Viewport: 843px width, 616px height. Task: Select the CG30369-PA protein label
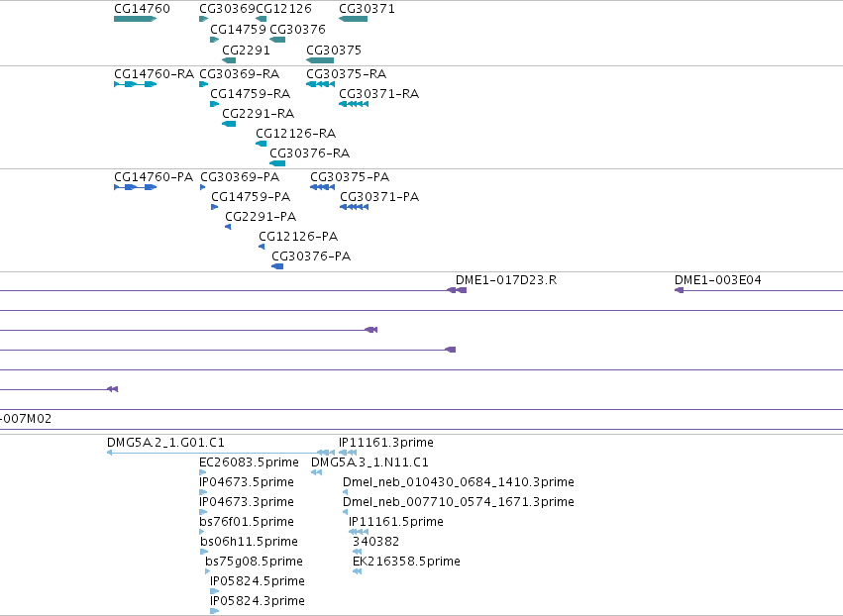pos(240,177)
